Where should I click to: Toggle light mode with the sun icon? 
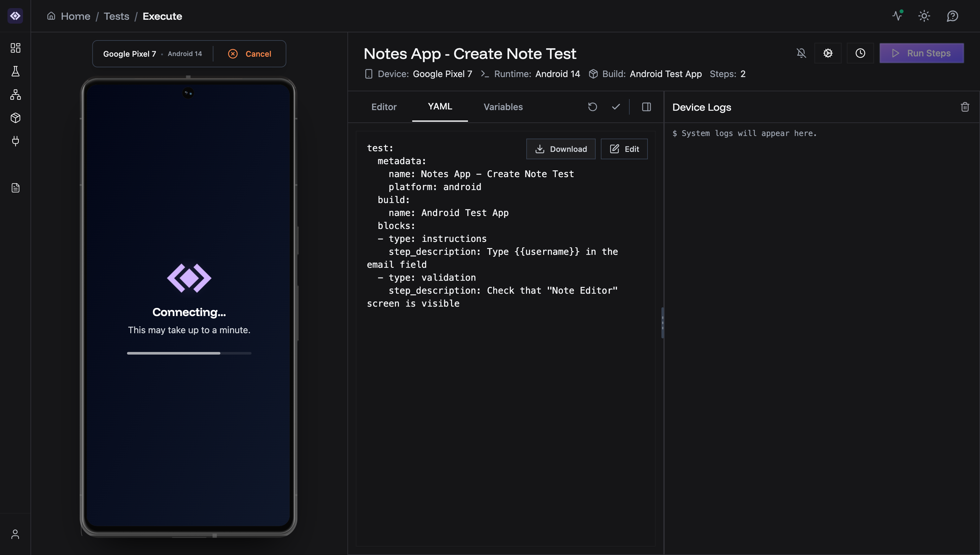[x=924, y=16]
